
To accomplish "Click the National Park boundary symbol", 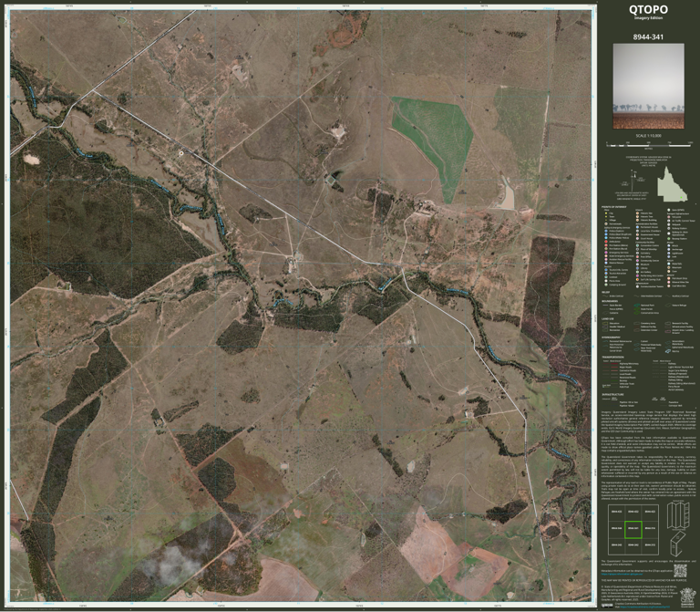I will click(636, 306).
